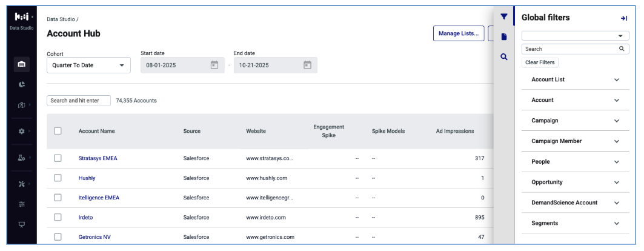Click the flask icon in left sidebar
Image resolution: width=644 pixels, height=251 pixels.
pyautogui.click(x=22, y=158)
